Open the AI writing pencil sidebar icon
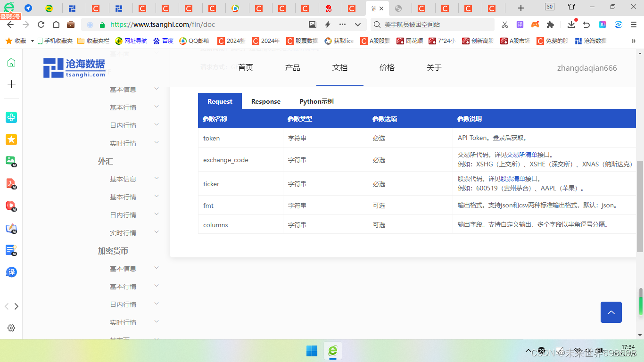 coord(11,228)
